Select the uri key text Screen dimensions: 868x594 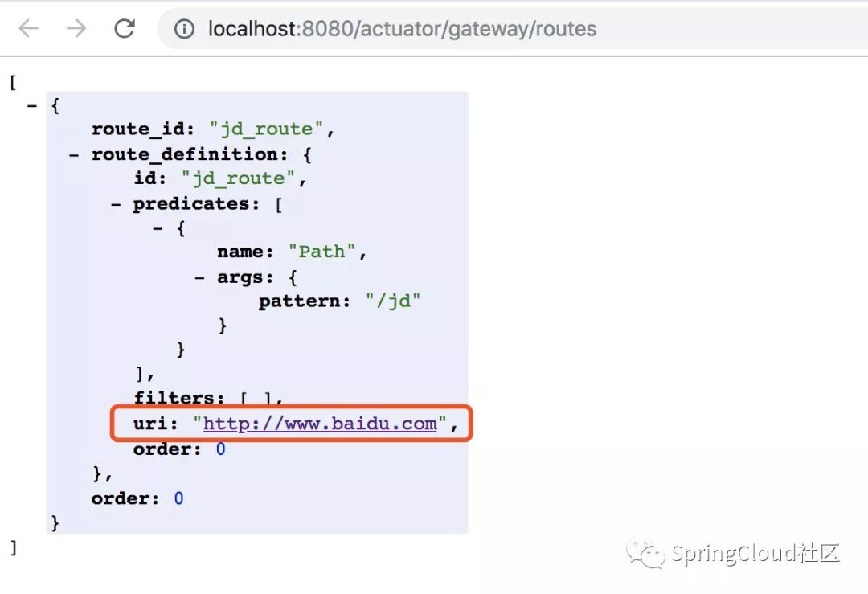pos(150,424)
